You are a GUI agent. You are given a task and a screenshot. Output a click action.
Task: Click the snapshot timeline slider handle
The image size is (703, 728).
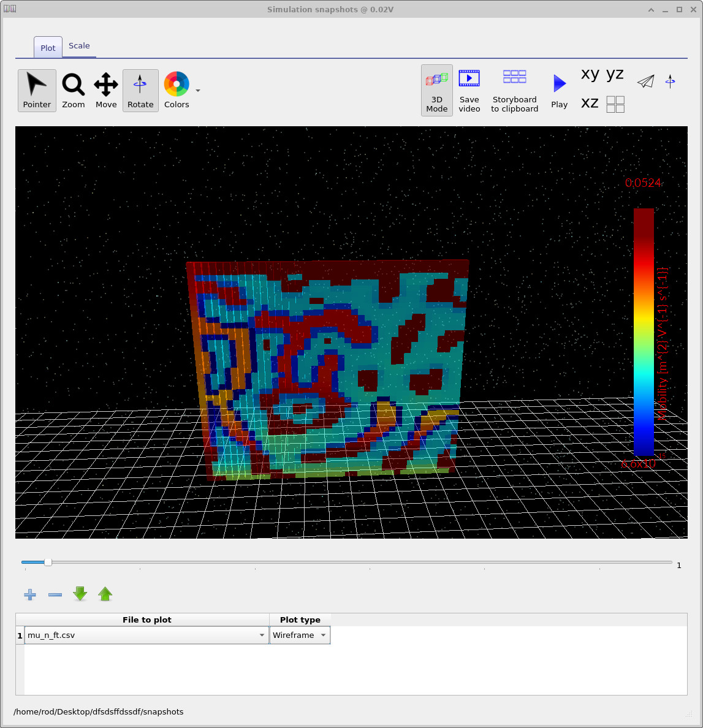click(47, 561)
